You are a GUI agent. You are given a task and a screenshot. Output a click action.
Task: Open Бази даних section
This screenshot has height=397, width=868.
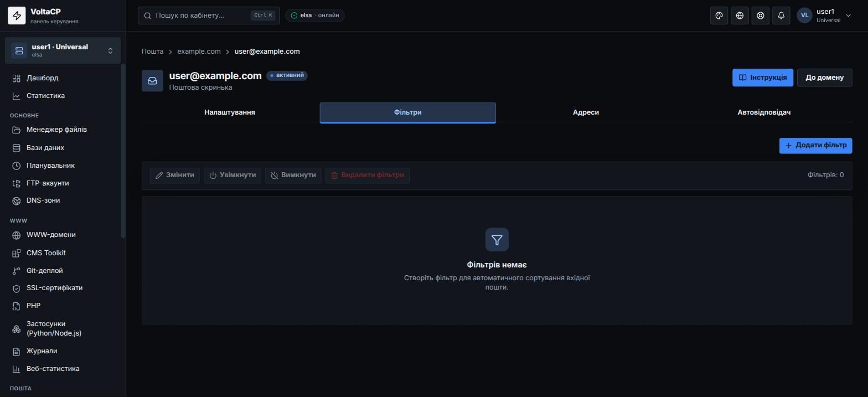click(63, 148)
